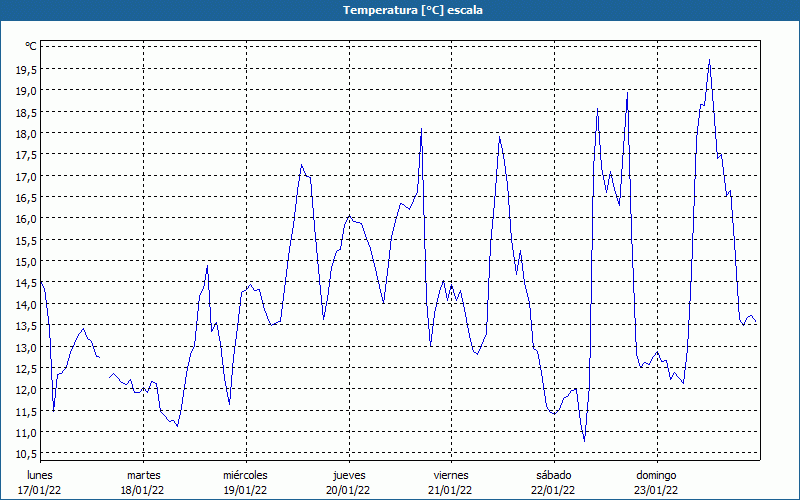Image resolution: width=800 pixels, height=500 pixels.
Task: Click the 14,0 axis value
Action: [26, 305]
